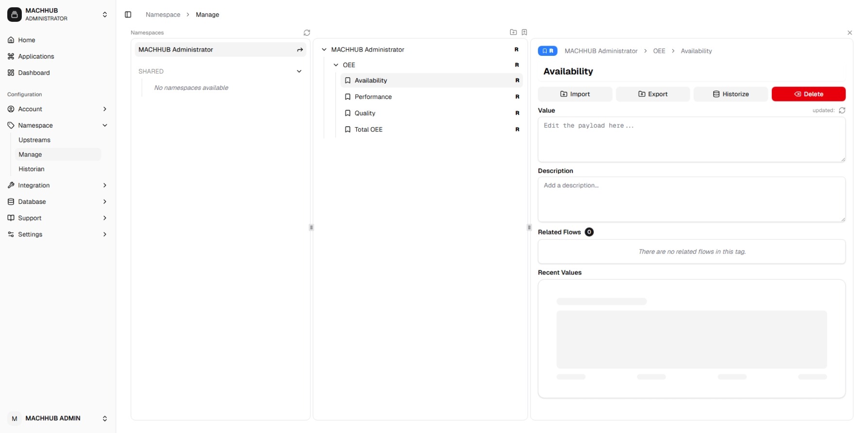Screen dimensions: 868x433
Task: Click the Applications command icon
Action: 11,56
